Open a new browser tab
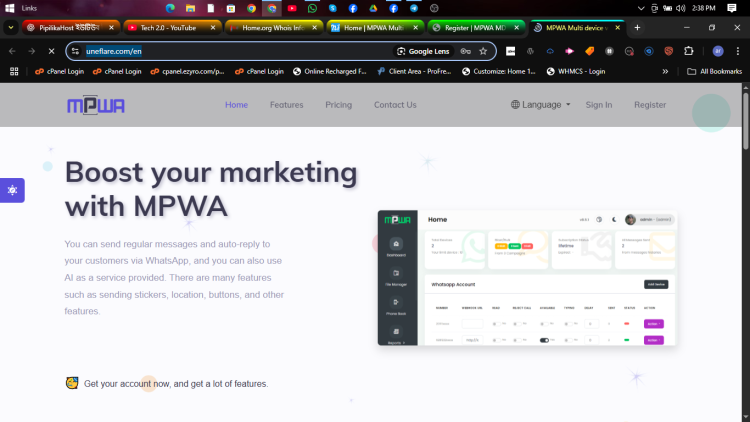 637,28
